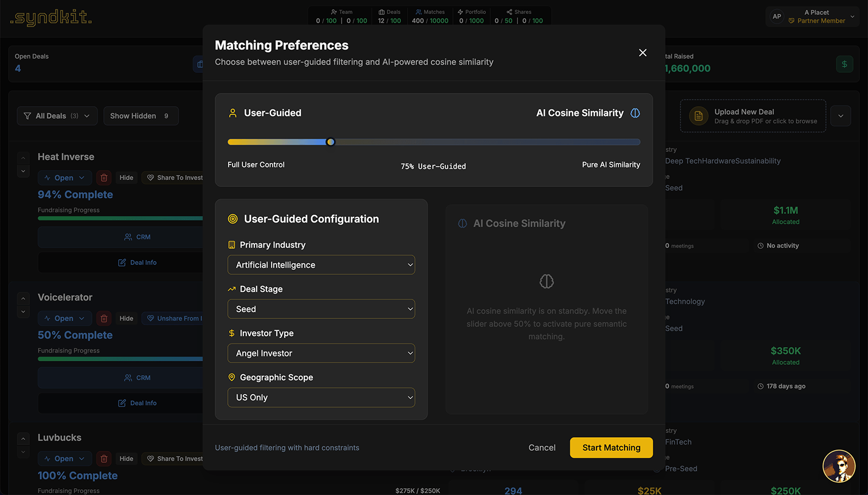Click the Show Hidden button

(x=141, y=116)
